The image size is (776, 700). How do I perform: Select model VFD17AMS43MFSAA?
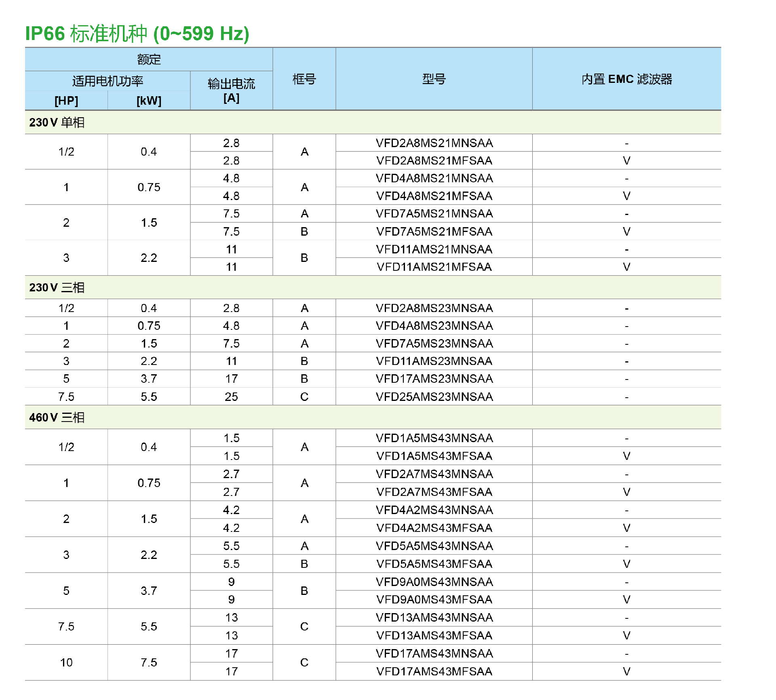pyautogui.click(x=434, y=672)
